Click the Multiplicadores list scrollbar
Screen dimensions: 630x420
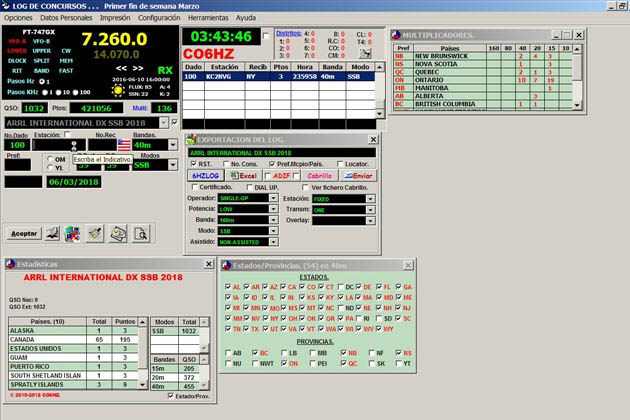pyautogui.click(x=577, y=77)
